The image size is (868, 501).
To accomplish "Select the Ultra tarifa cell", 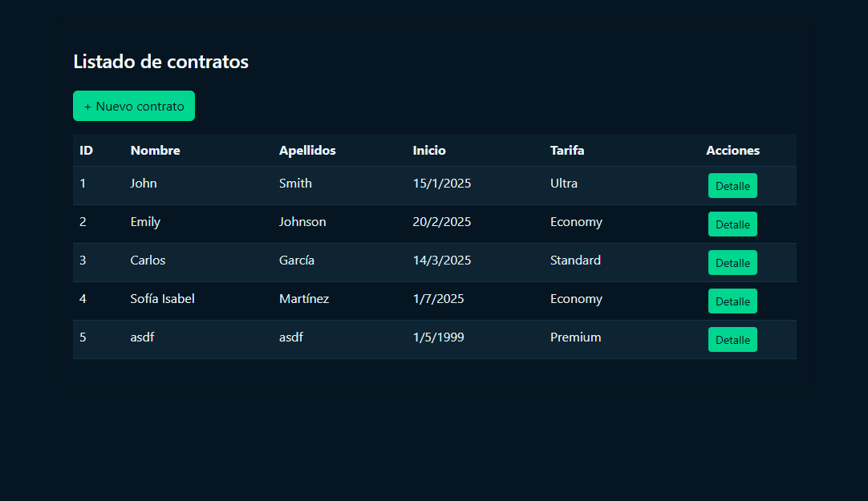I will click(x=564, y=184).
